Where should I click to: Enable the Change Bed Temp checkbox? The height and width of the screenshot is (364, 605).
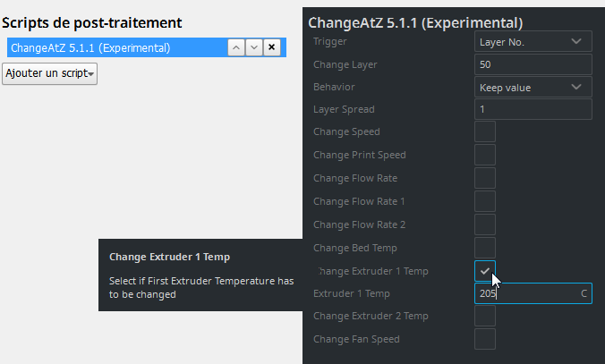[x=484, y=248]
